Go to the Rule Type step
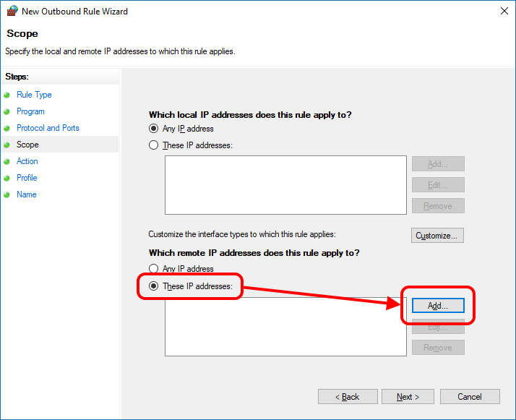The image size is (516, 420). (34, 95)
